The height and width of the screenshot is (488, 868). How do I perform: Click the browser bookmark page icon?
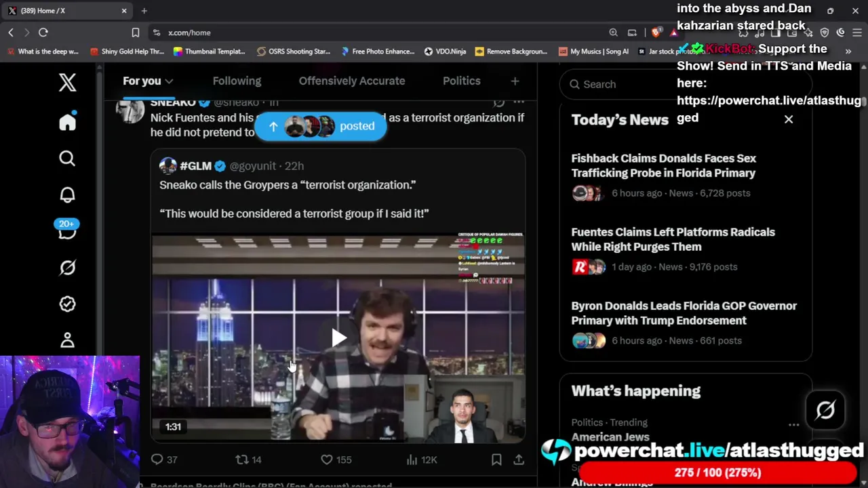click(x=136, y=33)
